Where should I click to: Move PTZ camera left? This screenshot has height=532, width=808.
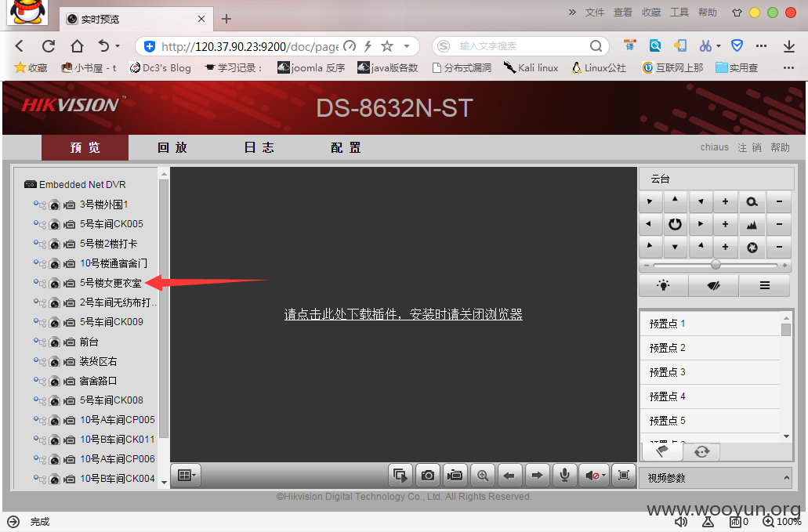(x=649, y=224)
